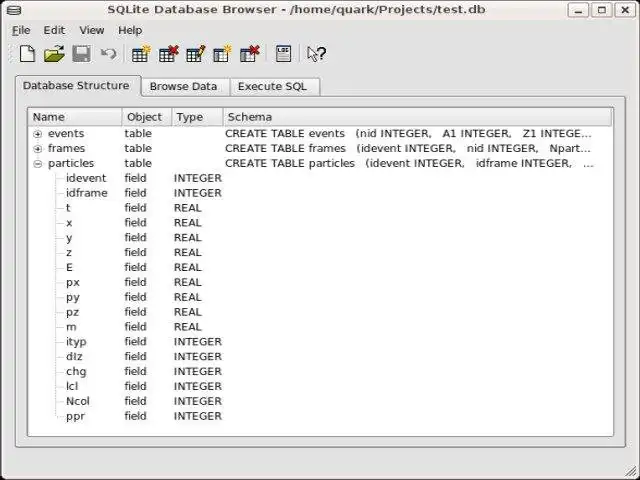
Task: Open the SQL log window icon
Action: point(283,54)
